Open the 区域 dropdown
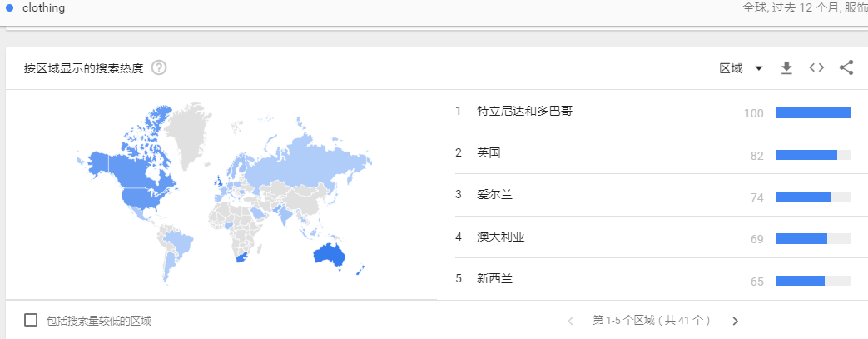Viewport: 868px width, 339px height. click(x=732, y=68)
